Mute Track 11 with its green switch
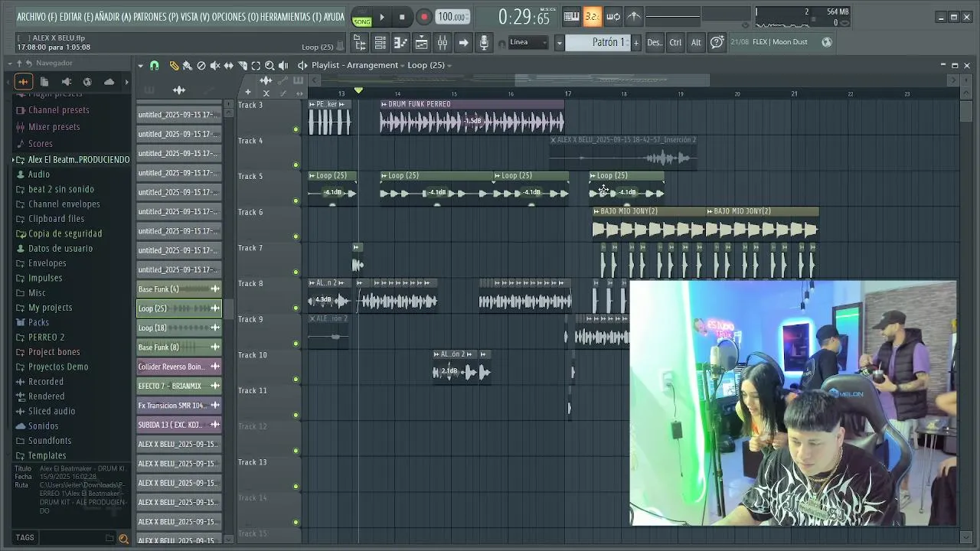The width and height of the screenshot is (980, 551). [296, 416]
